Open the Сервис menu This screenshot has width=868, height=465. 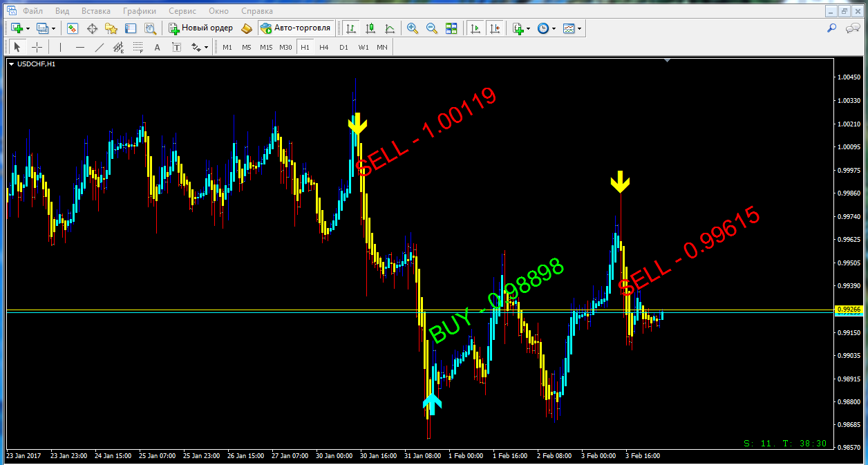click(x=182, y=11)
